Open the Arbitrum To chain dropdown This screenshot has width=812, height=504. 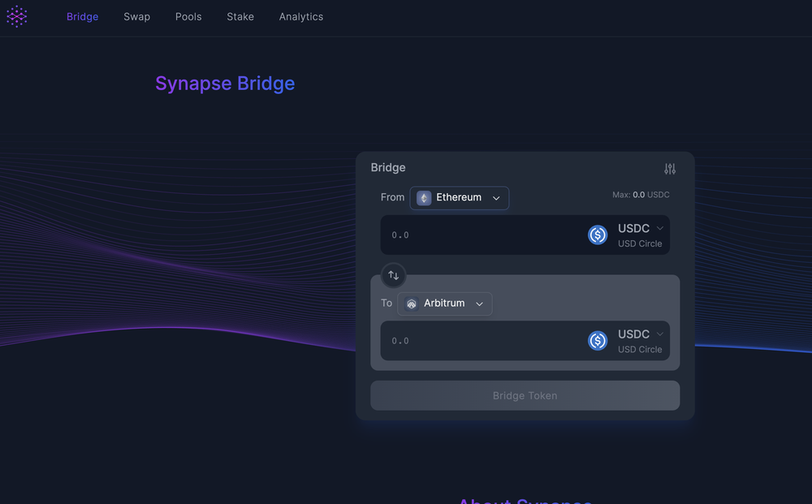(445, 304)
